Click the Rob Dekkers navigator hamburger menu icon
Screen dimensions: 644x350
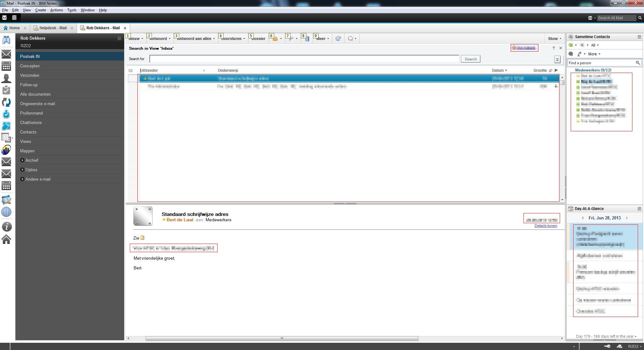coord(119,38)
